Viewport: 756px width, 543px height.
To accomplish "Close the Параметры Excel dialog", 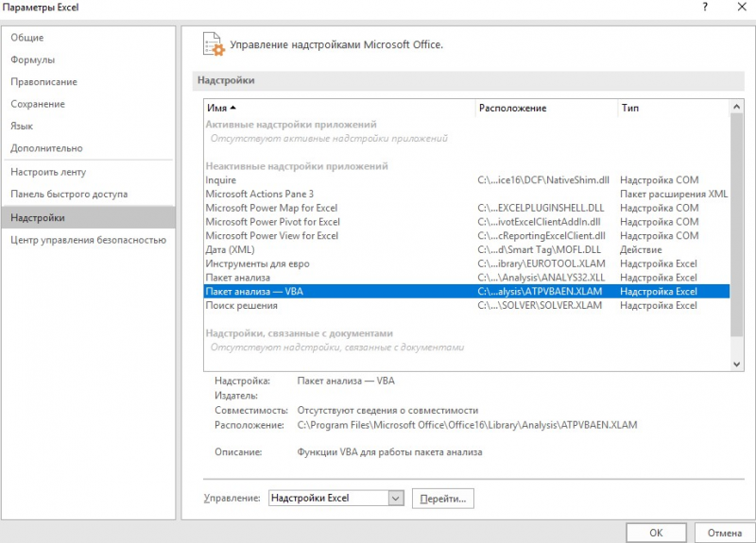I will 742,7.
